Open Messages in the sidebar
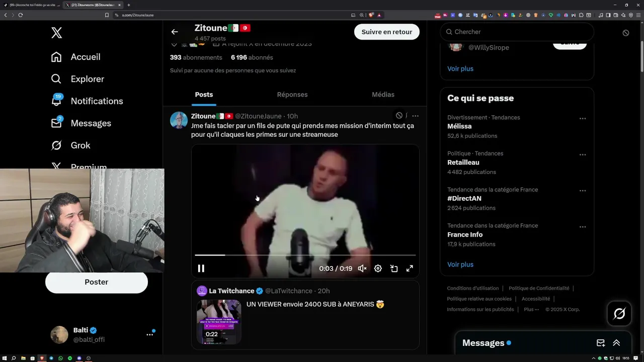644x362 pixels. click(80, 123)
